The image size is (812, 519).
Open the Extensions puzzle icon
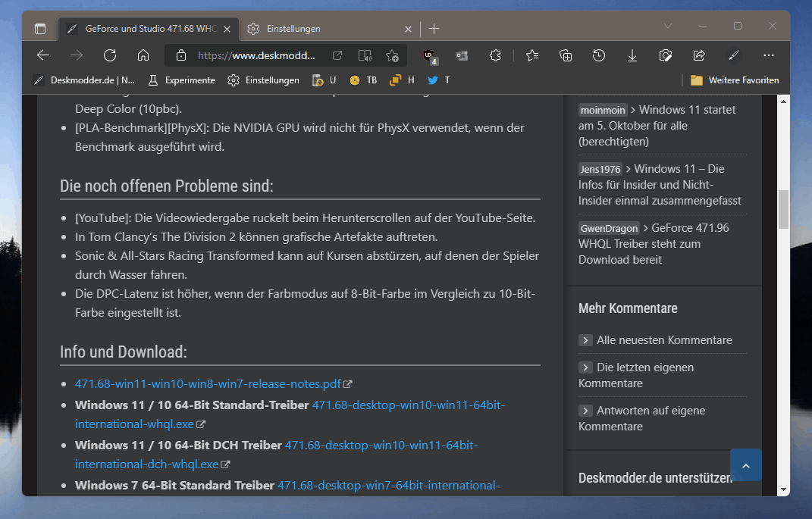495,55
